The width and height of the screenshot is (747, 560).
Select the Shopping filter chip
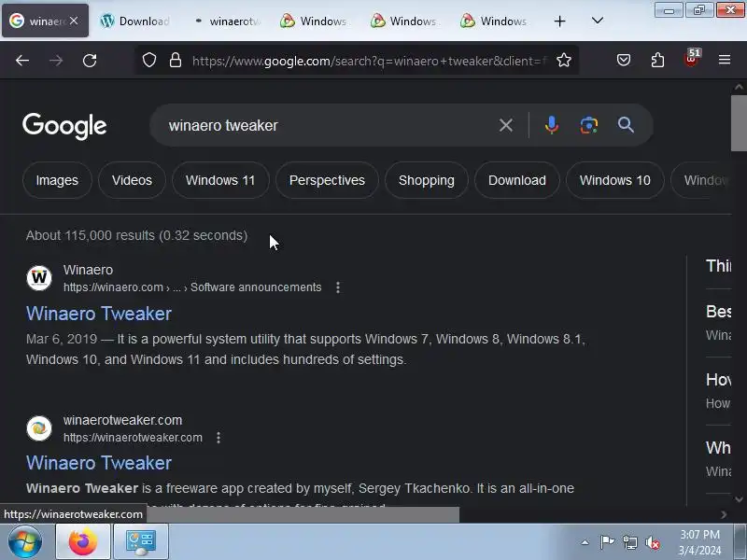pos(427,180)
